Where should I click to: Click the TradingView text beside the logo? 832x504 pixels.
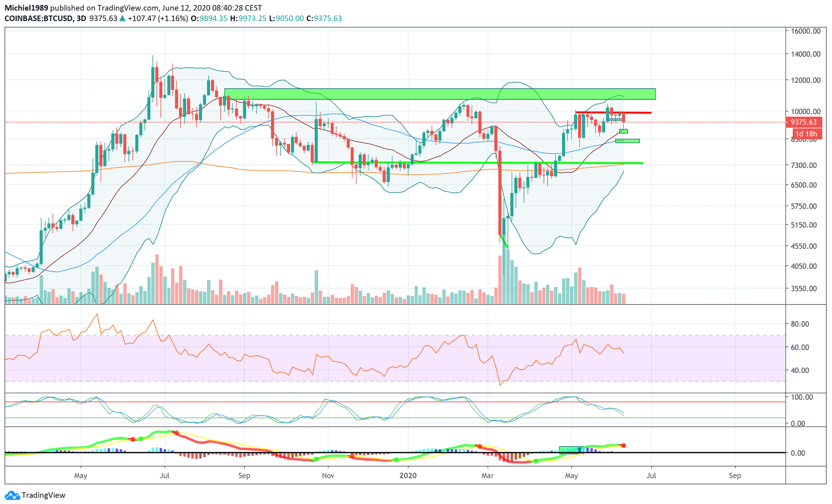[43, 495]
